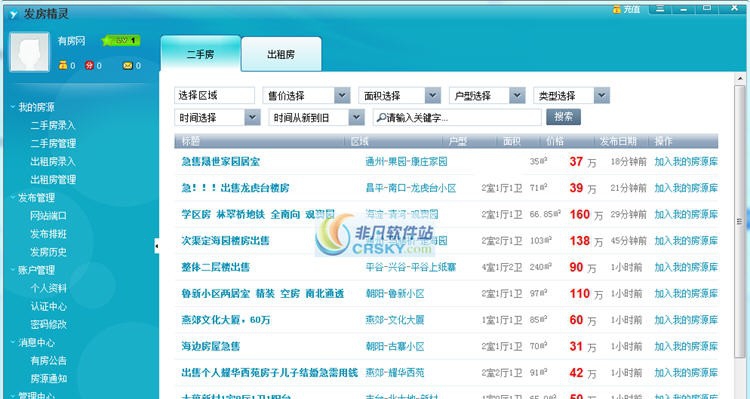Collapse the 消息中心 tree section
Screen dimensions: 750x399
pyautogui.click(x=13, y=342)
